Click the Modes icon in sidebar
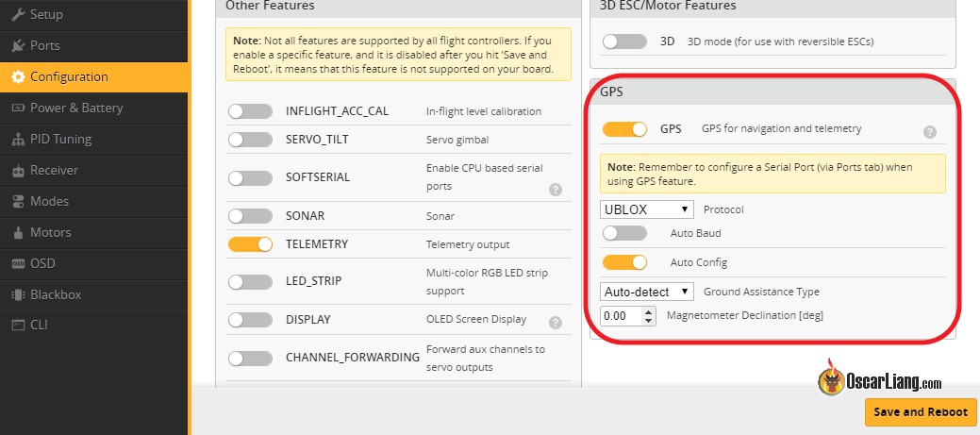The height and width of the screenshot is (435, 980). tap(19, 201)
